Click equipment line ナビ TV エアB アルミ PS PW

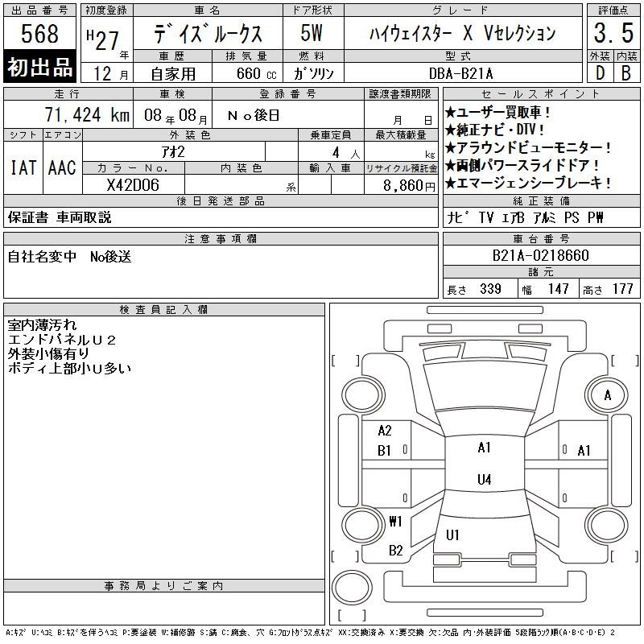[x=525, y=217]
